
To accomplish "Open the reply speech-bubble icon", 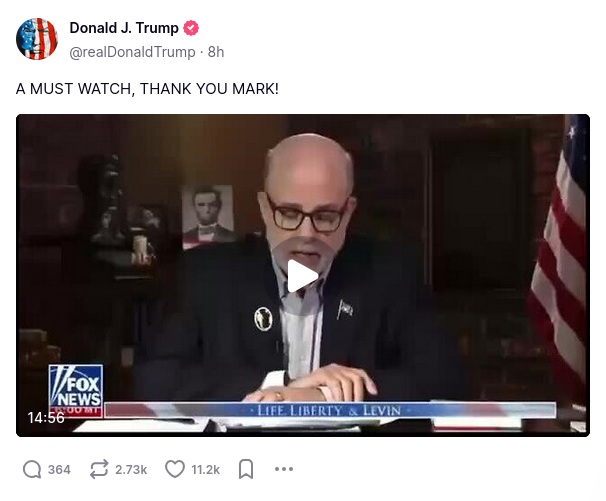I will pos(32,469).
